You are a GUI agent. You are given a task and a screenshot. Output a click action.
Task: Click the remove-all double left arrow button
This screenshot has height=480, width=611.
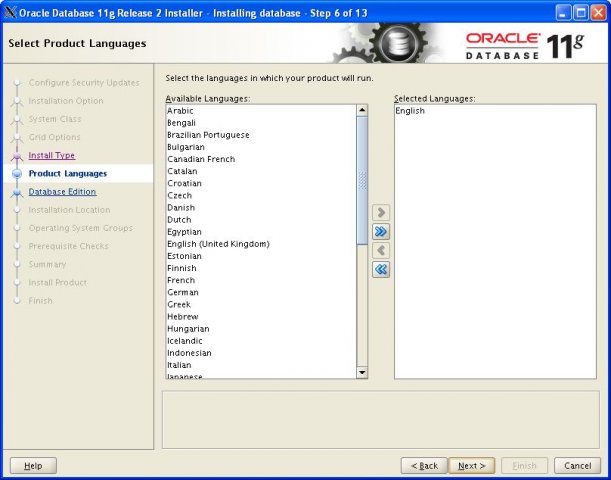pos(381,269)
